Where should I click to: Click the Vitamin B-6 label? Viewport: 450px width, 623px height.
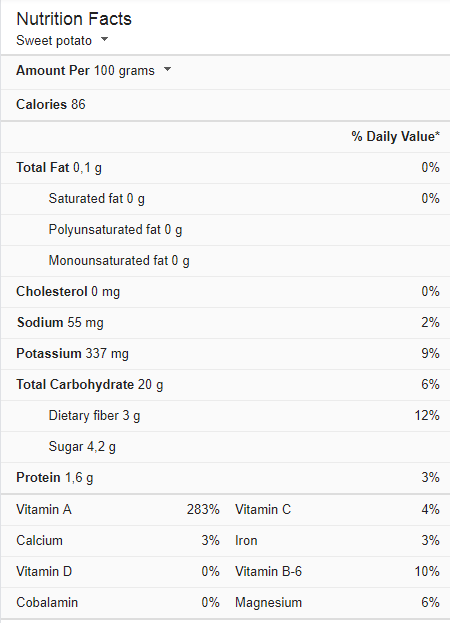click(x=268, y=571)
